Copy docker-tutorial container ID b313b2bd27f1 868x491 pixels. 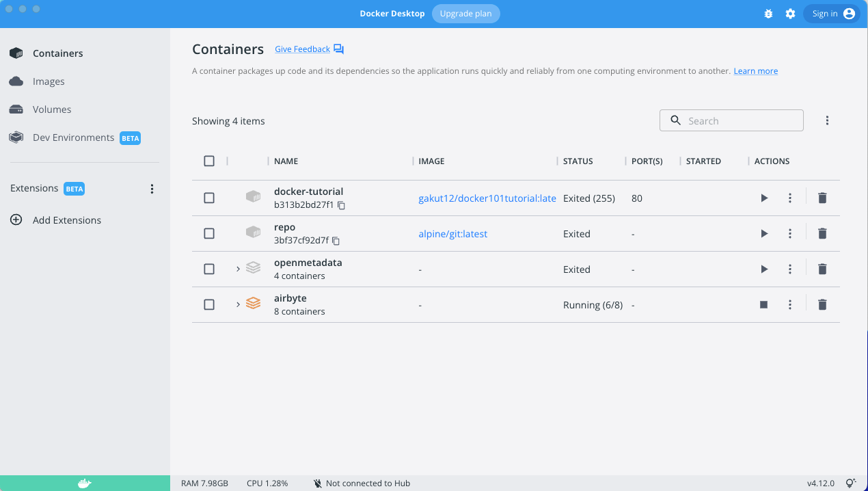tap(341, 205)
